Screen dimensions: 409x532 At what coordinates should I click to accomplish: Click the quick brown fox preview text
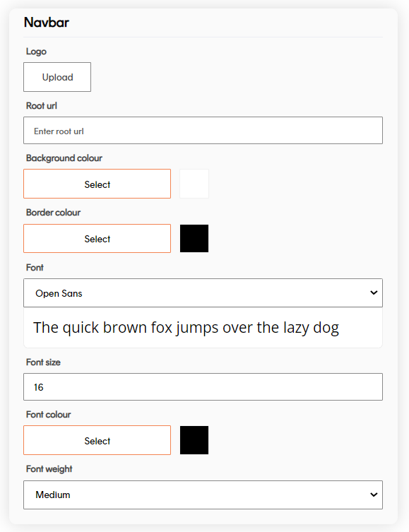coord(186,328)
